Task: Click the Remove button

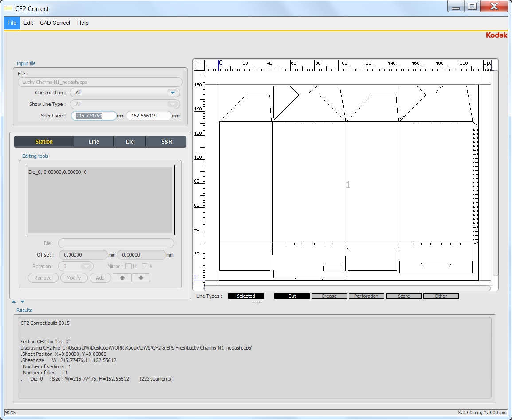Action: pos(43,278)
